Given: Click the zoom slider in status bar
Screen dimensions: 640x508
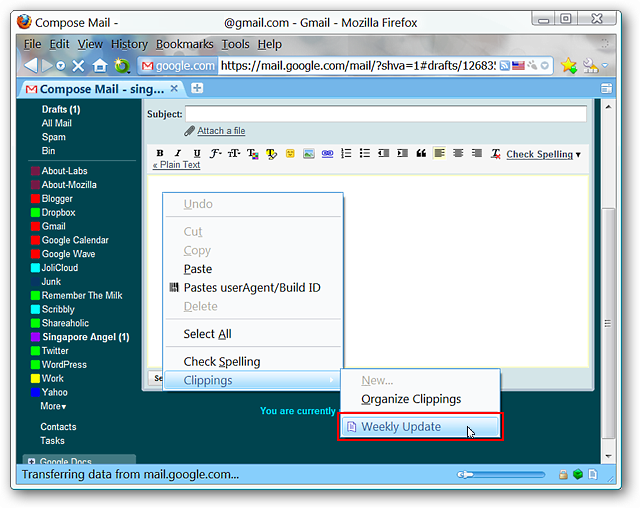Looking at the screenshot, I should click(501, 474).
